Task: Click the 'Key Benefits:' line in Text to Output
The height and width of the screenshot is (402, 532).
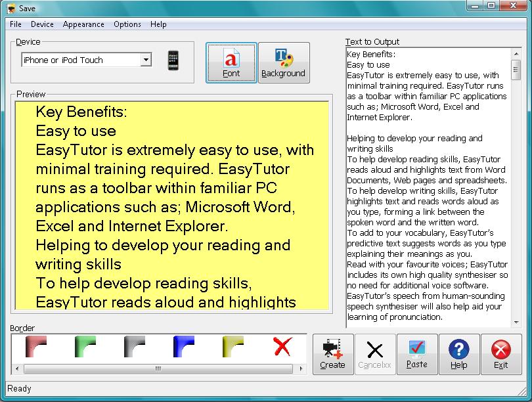Action: point(371,55)
